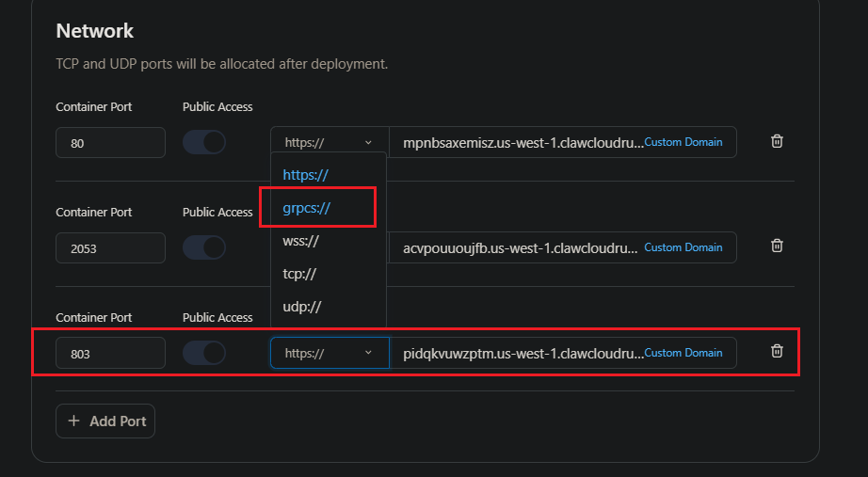Click trash icon for port 803
Image resolution: width=868 pixels, height=477 pixels.
pos(777,351)
